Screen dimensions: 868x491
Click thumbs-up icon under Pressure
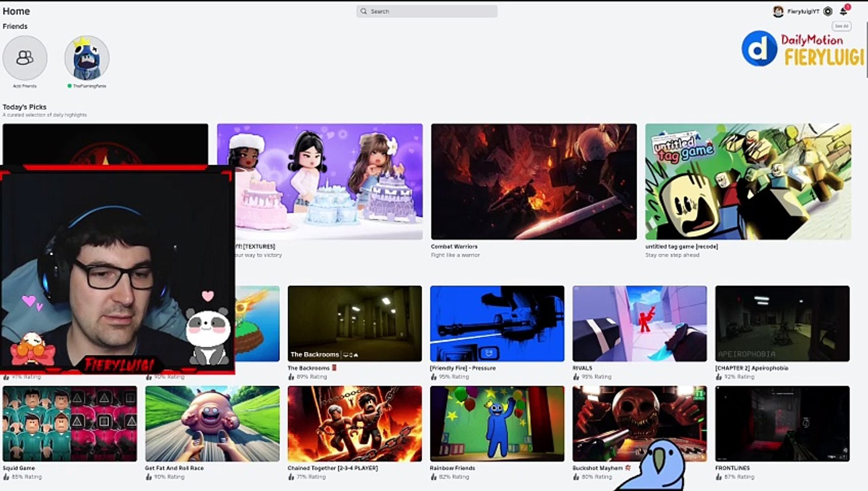434,377
